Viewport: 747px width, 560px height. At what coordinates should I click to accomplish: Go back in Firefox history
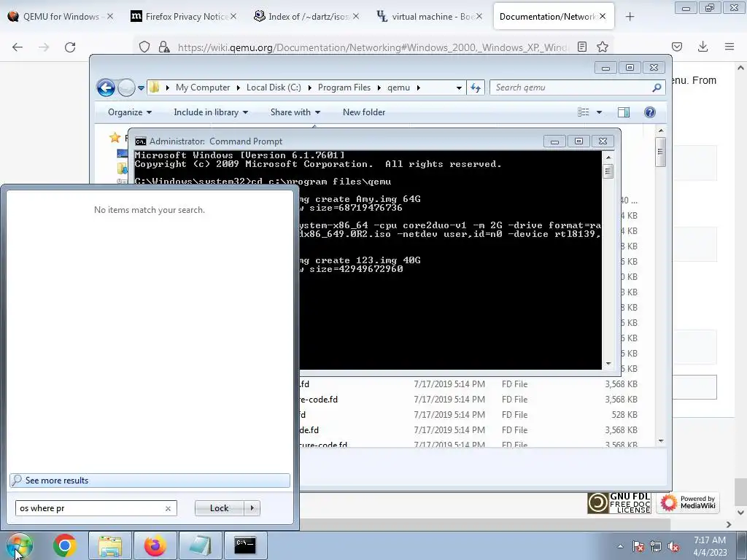(x=18, y=47)
